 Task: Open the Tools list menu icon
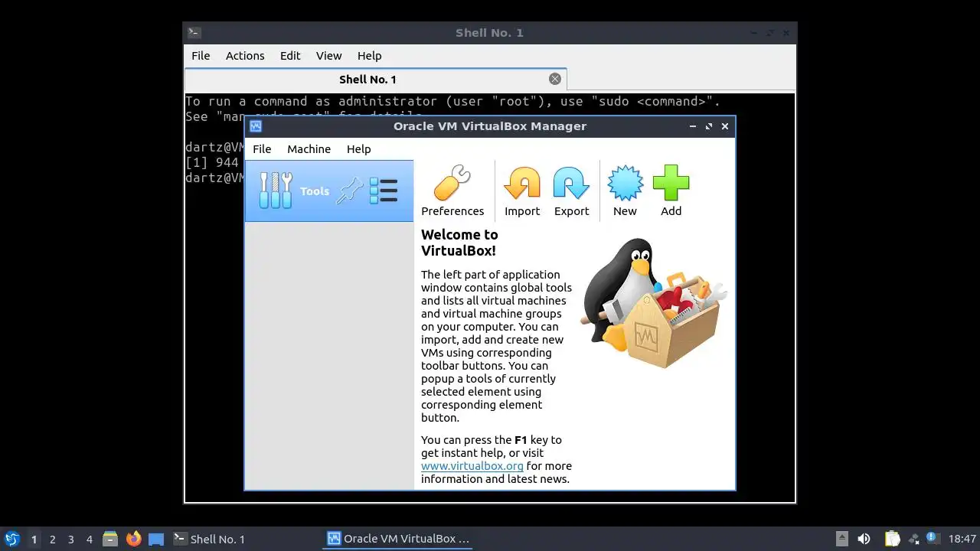[384, 191]
